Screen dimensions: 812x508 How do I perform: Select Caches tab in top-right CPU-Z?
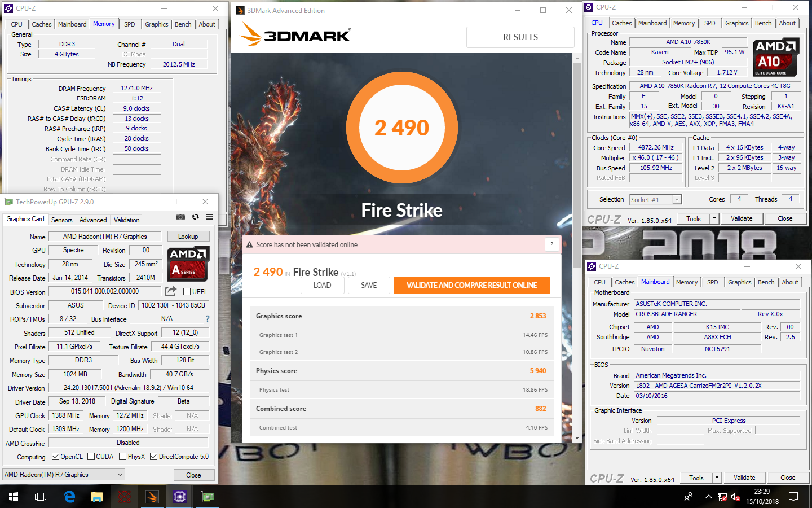pyautogui.click(x=622, y=23)
